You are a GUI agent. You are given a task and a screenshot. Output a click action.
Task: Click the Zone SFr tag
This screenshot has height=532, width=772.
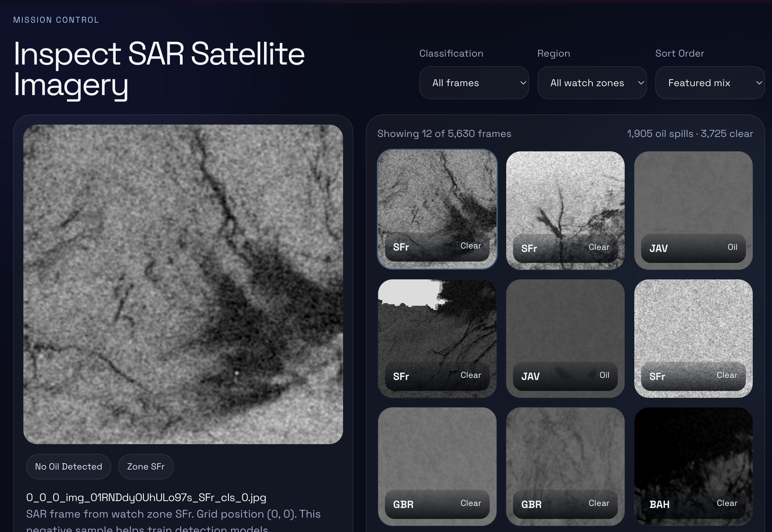(146, 466)
